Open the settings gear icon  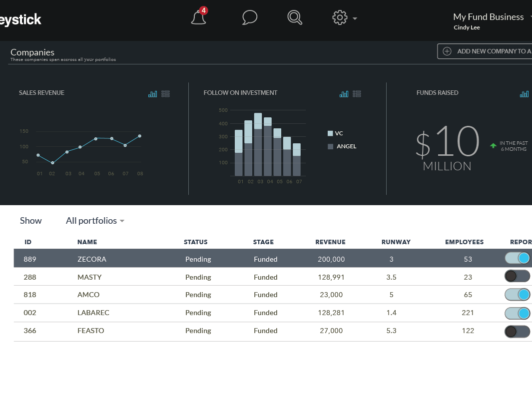tap(340, 17)
